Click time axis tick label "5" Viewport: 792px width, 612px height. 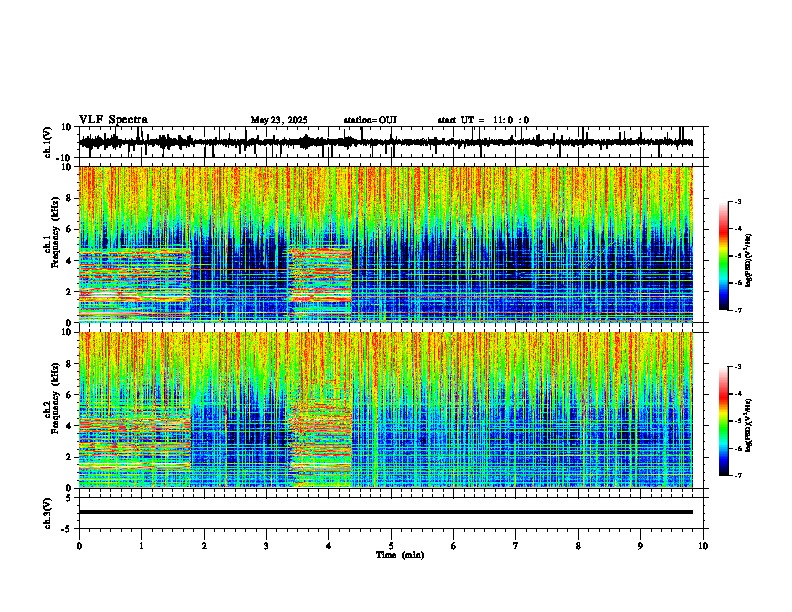coord(391,546)
